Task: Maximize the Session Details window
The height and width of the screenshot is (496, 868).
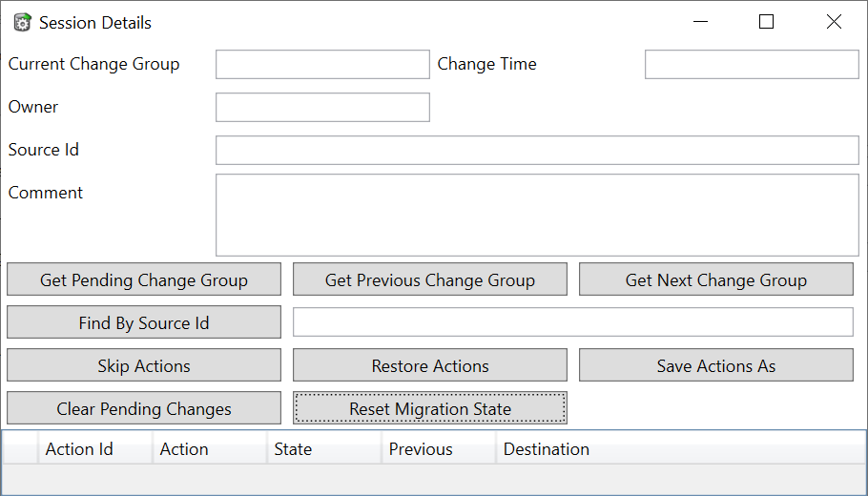Action: point(766,22)
